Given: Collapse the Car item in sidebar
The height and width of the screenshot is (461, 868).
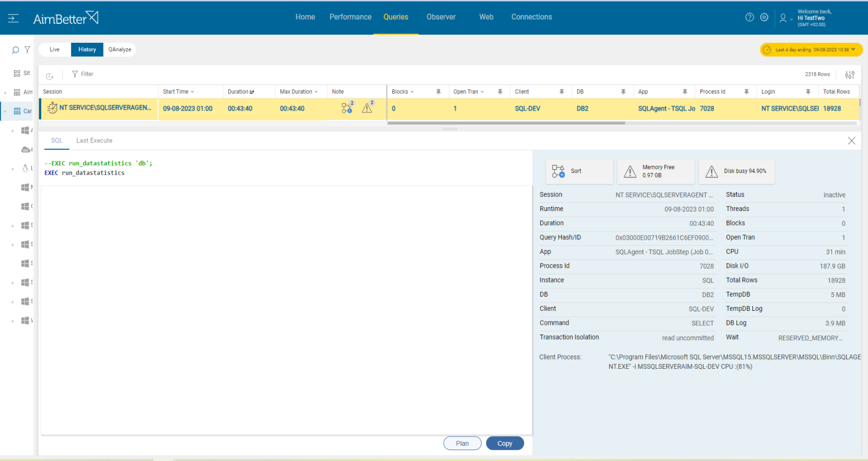Looking at the screenshot, I should click(x=5, y=112).
